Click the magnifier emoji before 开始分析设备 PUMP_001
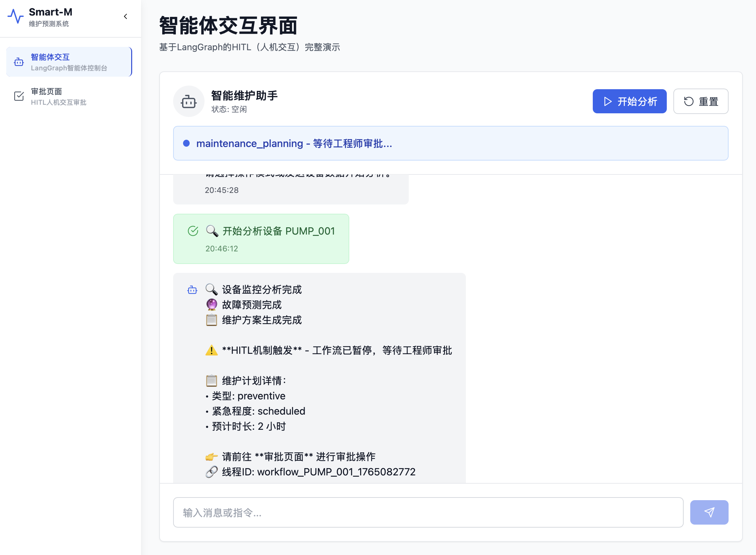This screenshot has width=756, height=555. 212,231
